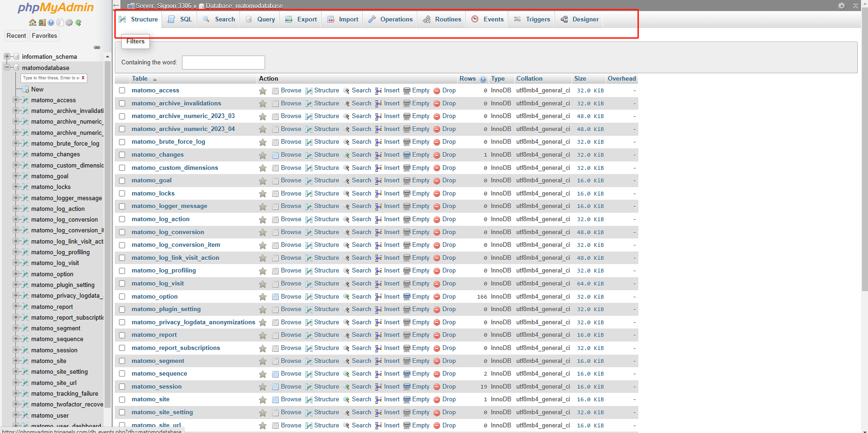Image resolution: width=868 pixels, height=433 pixels.
Task: Click the Recent tables button
Action: click(x=16, y=36)
